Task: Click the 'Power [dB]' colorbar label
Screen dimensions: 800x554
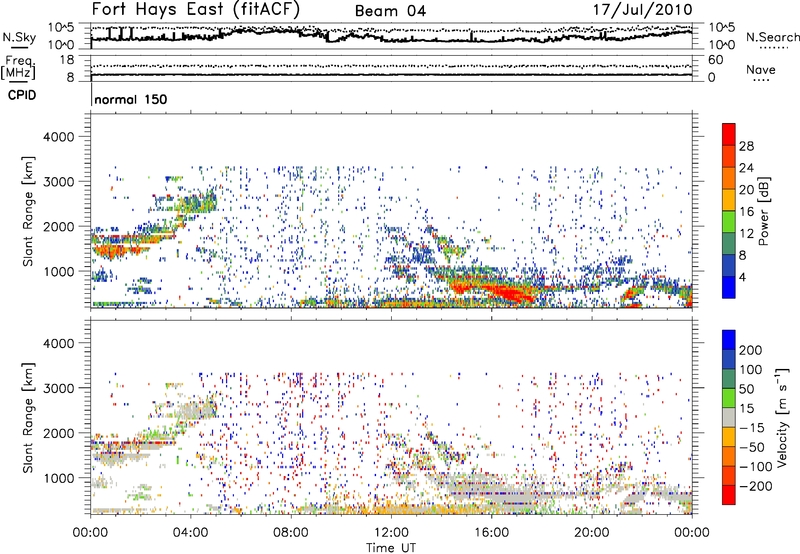Action: click(x=763, y=211)
